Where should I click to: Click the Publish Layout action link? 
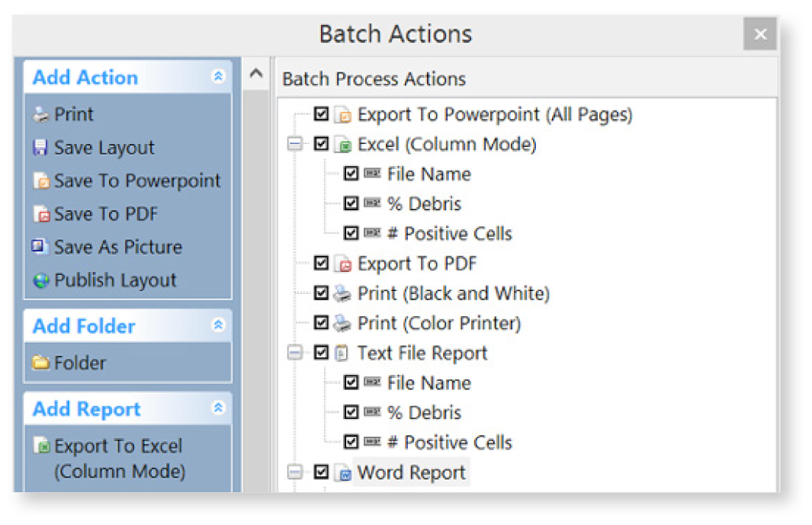tap(115, 280)
